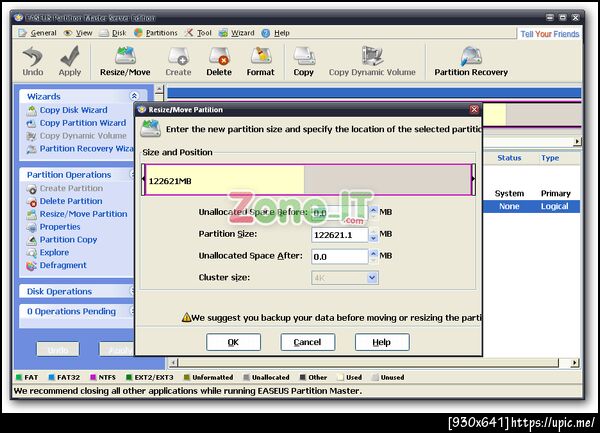This screenshot has height=433, width=600.
Task: Open the General menu
Action: click(x=38, y=33)
